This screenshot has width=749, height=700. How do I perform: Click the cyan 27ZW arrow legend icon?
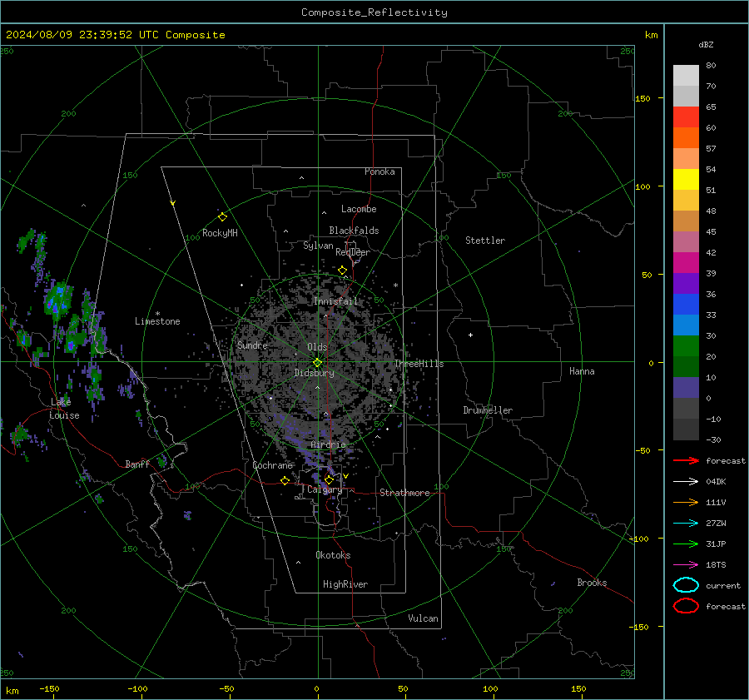[x=686, y=524]
